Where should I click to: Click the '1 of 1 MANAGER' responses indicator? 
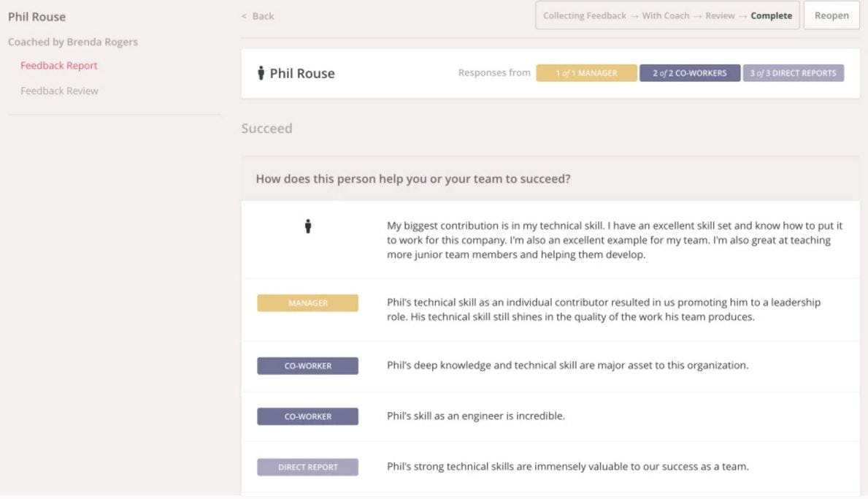[585, 73]
